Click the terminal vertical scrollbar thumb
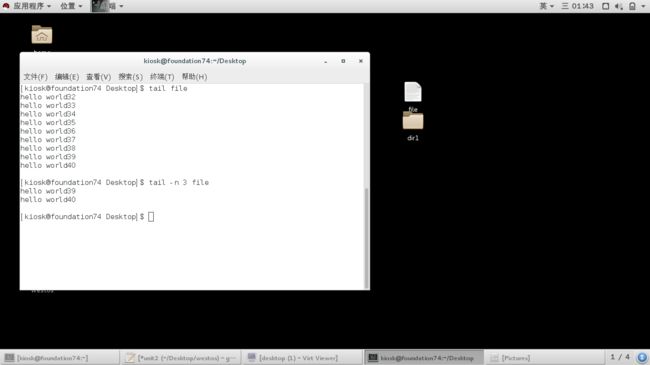Viewport: 650px width, 365px height. pos(366,238)
